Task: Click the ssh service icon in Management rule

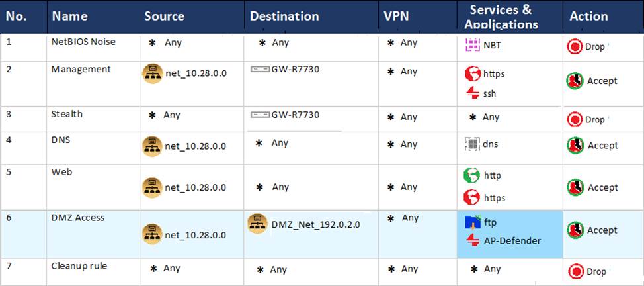Action: [x=472, y=93]
